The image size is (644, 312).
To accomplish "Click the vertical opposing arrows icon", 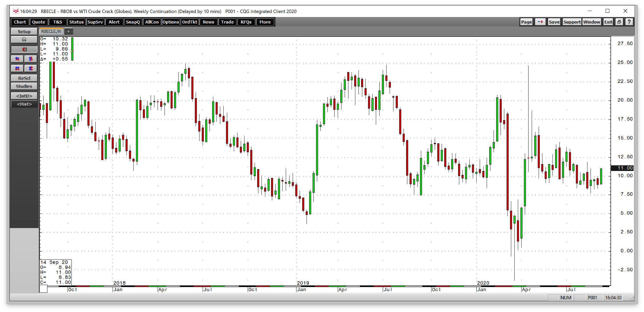I will pyautogui.click(x=31, y=59).
